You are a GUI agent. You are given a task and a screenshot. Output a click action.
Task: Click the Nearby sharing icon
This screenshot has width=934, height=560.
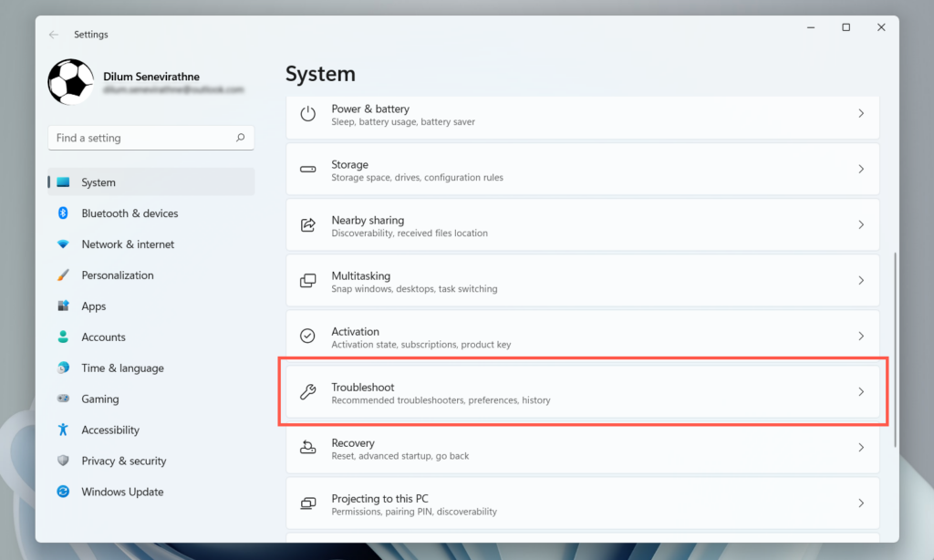tap(308, 225)
